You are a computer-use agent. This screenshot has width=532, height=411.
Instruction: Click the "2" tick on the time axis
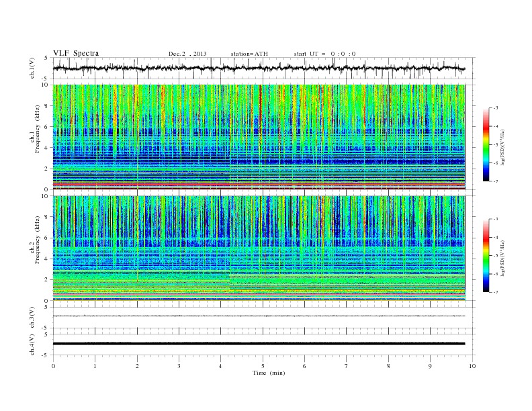pyautogui.click(x=137, y=366)
